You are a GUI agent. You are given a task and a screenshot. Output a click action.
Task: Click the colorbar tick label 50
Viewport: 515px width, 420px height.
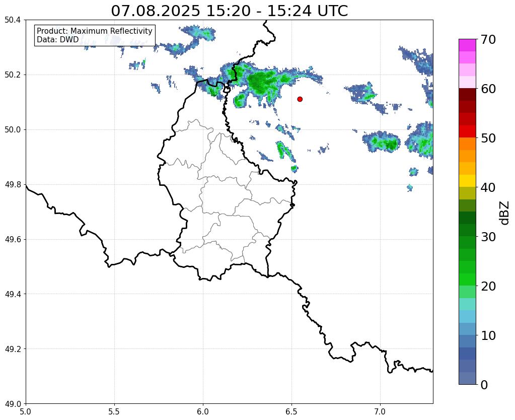point(488,138)
